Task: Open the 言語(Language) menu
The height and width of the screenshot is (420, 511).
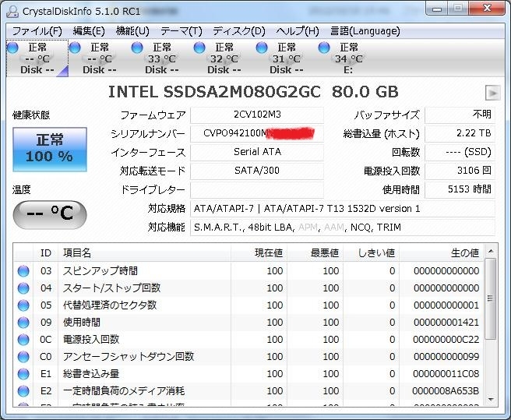Action: click(x=365, y=31)
